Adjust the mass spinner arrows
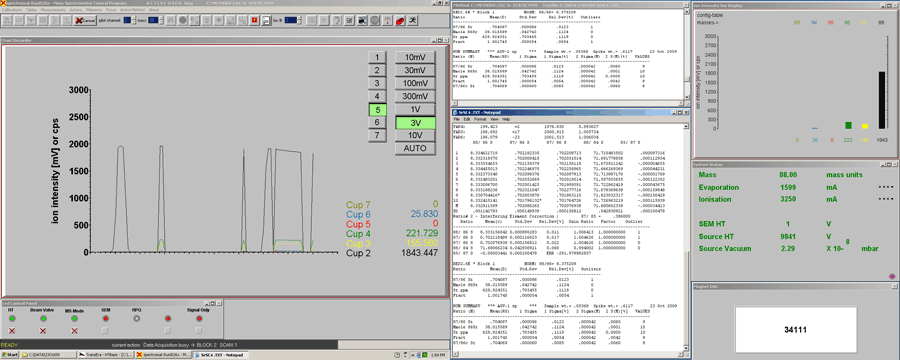 tap(161, 20)
